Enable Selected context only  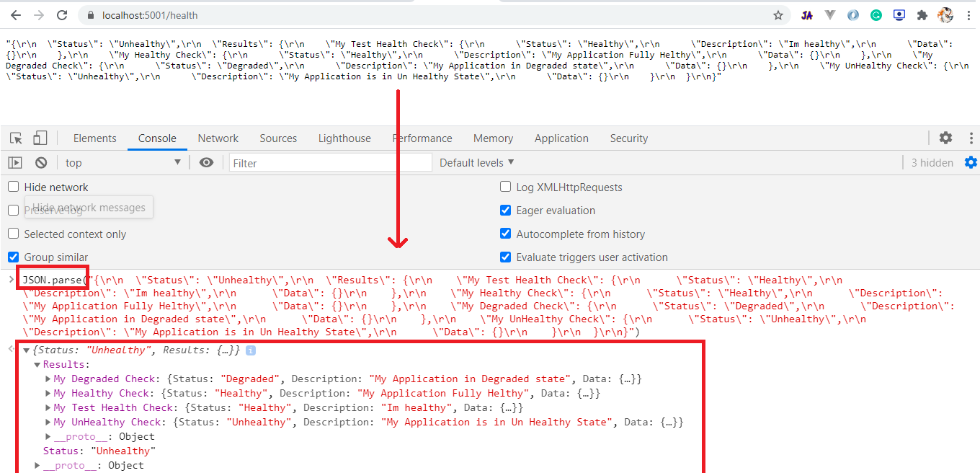[14, 234]
